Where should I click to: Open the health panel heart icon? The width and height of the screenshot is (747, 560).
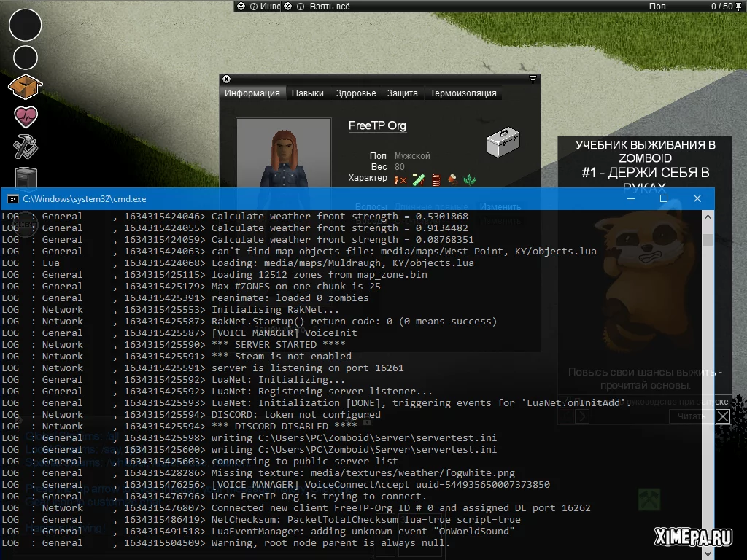pyautogui.click(x=26, y=117)
